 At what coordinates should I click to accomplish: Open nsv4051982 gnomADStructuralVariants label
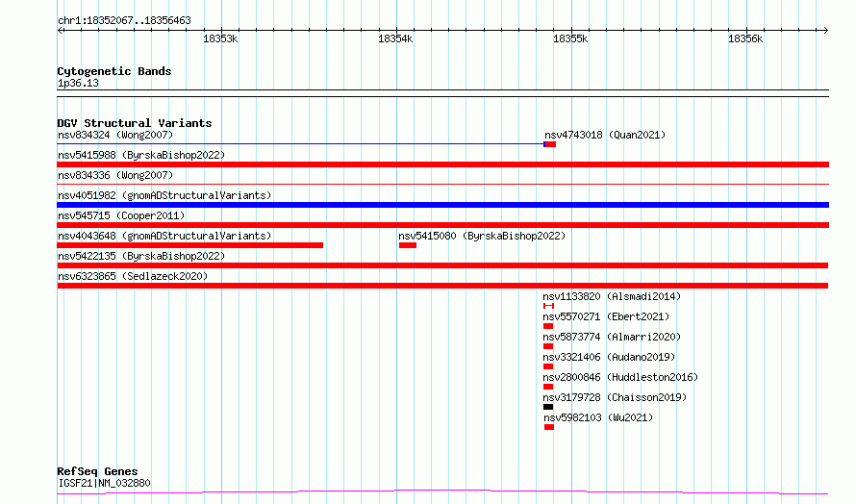[164, 195]
